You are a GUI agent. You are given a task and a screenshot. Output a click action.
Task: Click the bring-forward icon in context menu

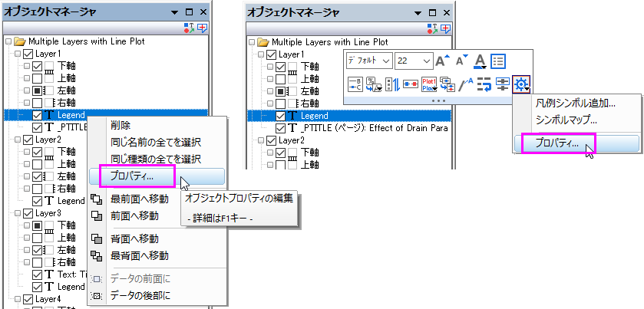point(96,216)
